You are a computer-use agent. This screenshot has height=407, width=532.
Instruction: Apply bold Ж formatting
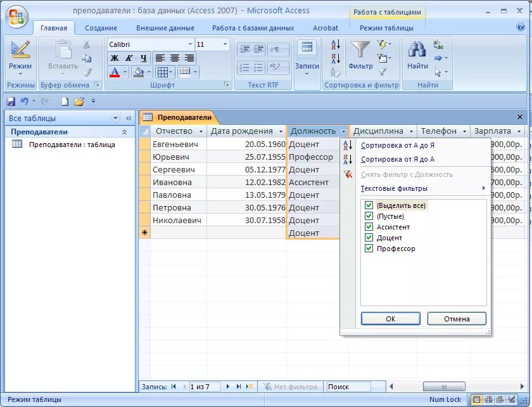[x=115, y=58]
